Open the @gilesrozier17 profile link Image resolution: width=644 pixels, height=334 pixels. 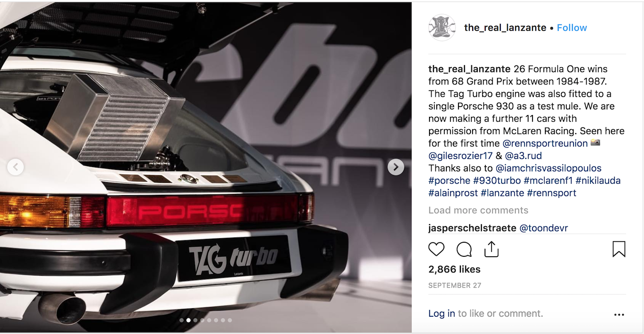click(x=460, y=156)
